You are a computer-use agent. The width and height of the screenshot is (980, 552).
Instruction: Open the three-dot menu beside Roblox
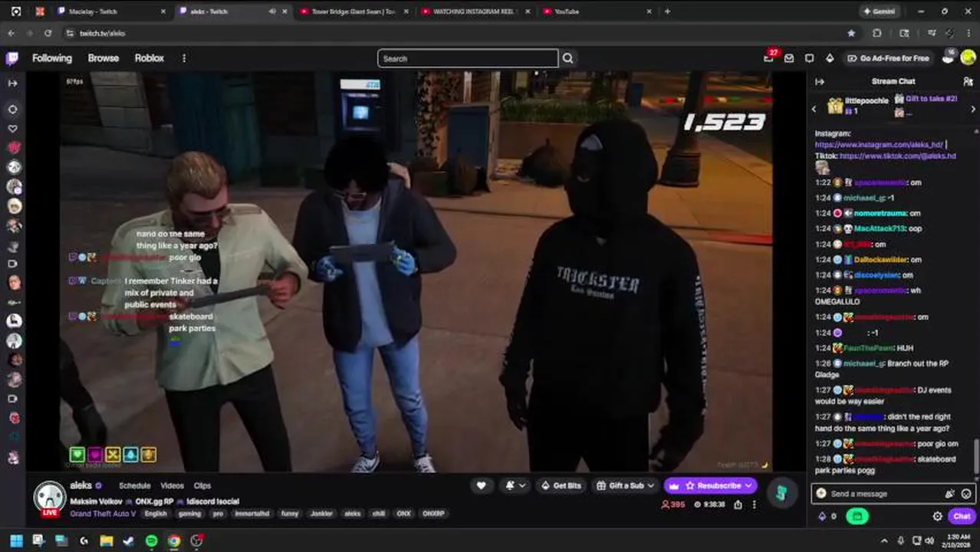184,58
